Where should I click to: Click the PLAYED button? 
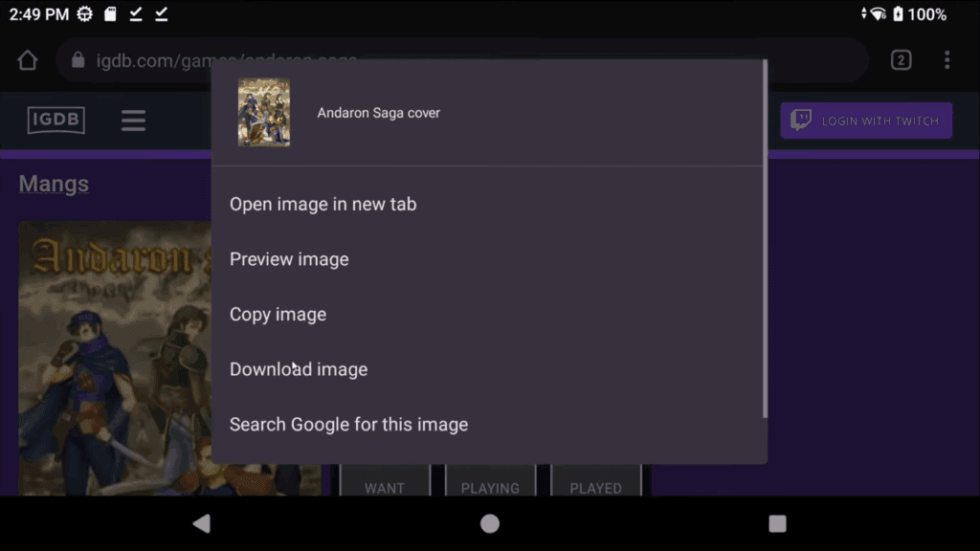(x=595, y=482)
